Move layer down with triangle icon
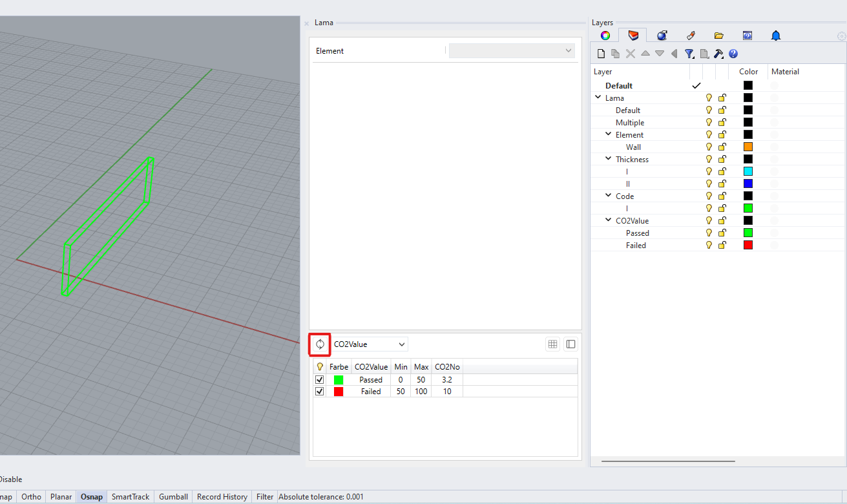847x504 pixels. tap(660, 54)
